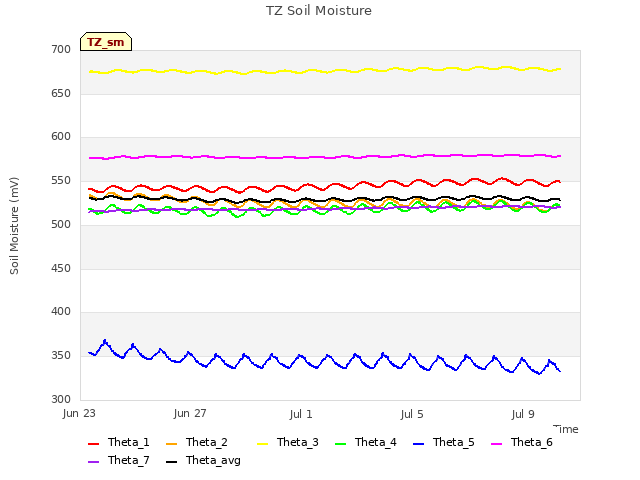Screen dimensions: 640x480
Task: Click the 500 y-axis tick label
Action: coord(61,224)
